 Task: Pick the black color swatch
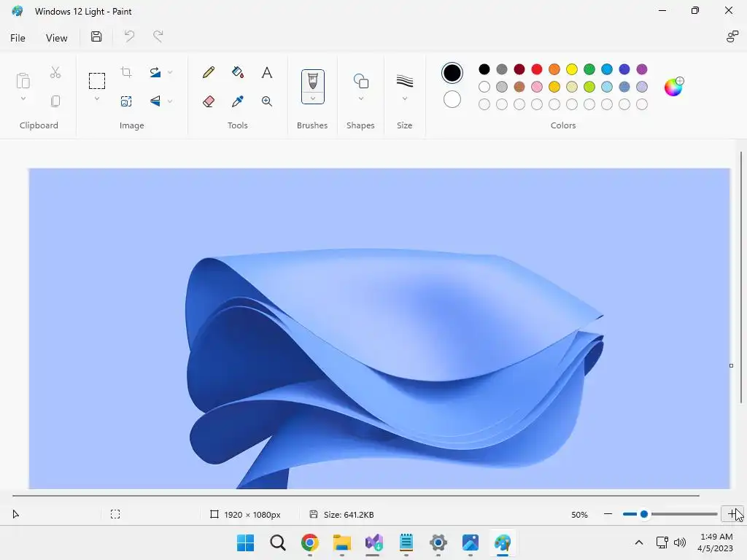pos(484,69)
